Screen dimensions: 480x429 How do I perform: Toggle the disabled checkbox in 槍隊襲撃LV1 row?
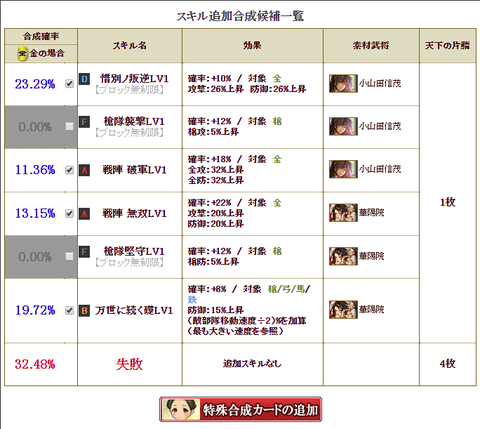[x=69, y=126]
